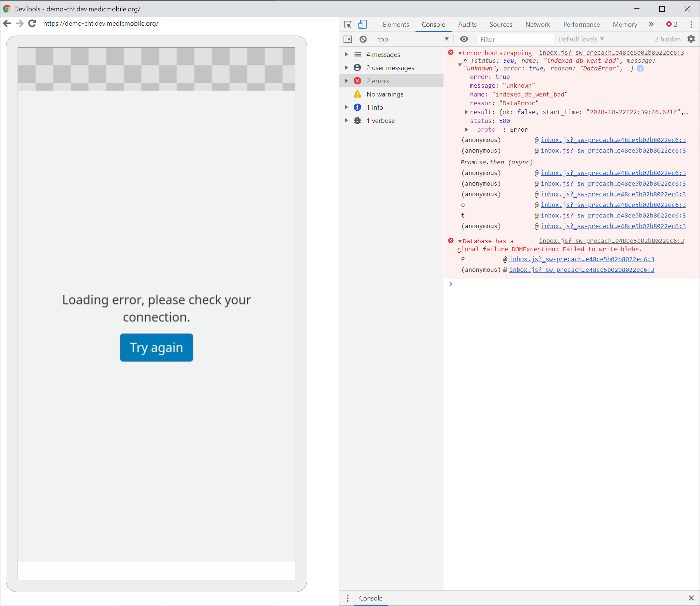Toggle the device emulation toolbar

(362, 24)
